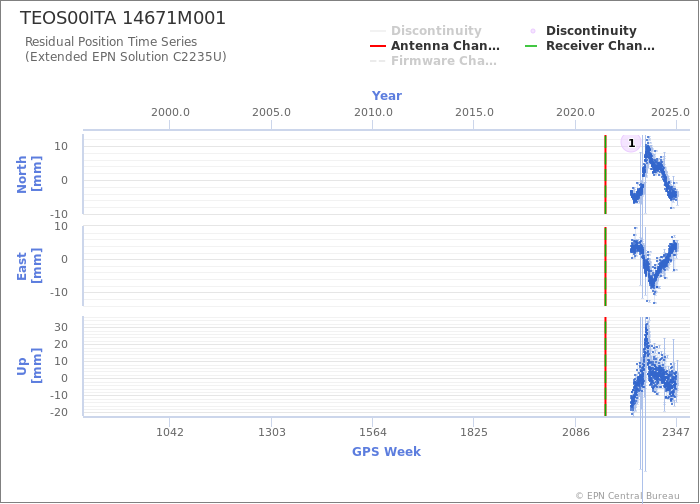Click the Residual Position Time Series subtitle
The height and width of the screenshot is (504, 700).
pyautogui.click(x=111, y=42)
